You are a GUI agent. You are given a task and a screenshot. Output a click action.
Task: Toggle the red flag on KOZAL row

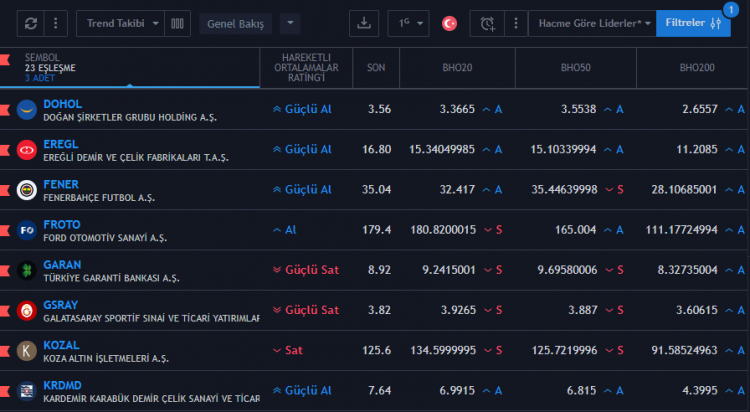point(5,351)
